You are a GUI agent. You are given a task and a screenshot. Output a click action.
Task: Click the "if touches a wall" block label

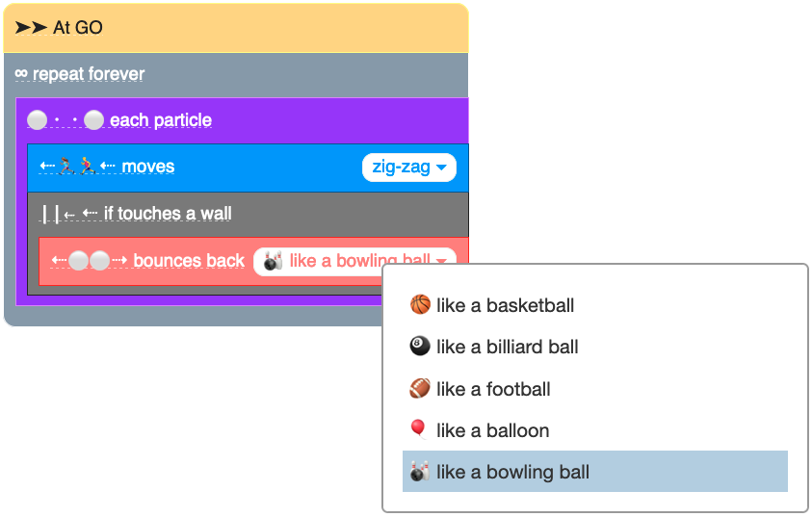pos(168,214)
